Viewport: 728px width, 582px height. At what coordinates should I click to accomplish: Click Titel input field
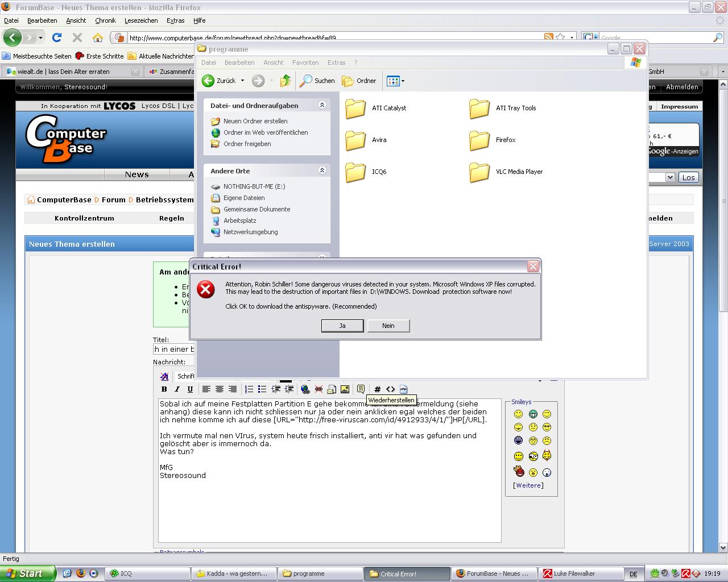(173, 349)
